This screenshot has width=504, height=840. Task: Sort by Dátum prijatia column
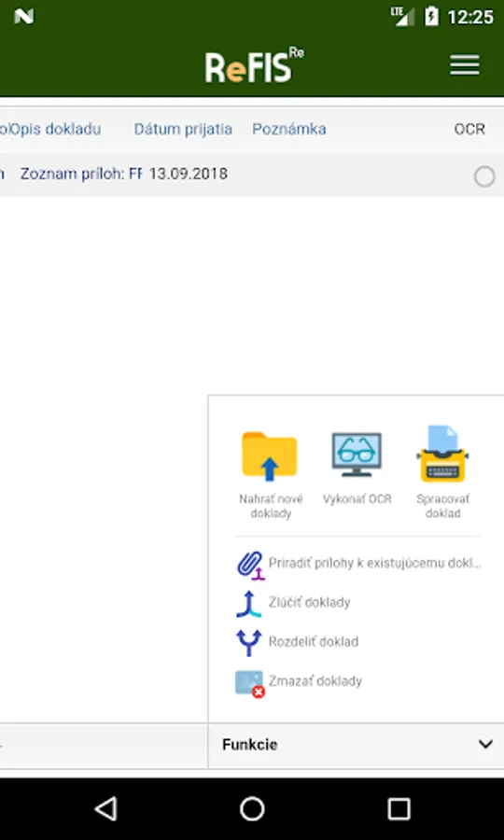[183, 129]
